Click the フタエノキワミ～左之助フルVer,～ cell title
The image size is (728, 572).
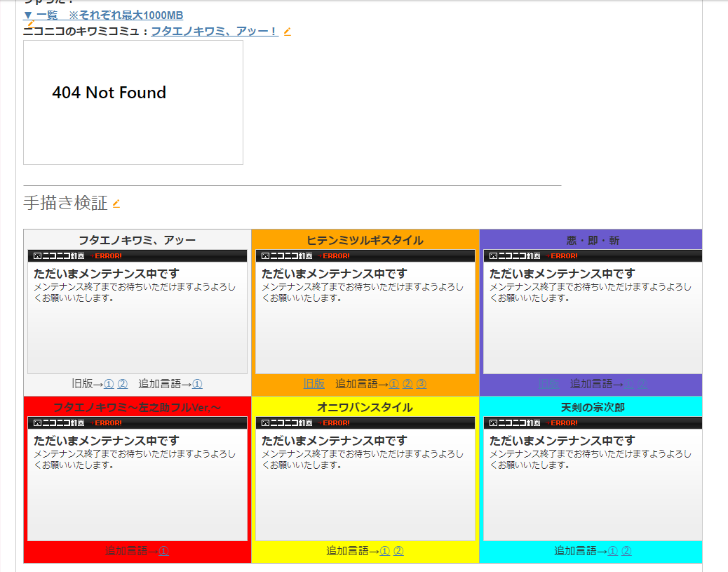[x=137, y=408]
